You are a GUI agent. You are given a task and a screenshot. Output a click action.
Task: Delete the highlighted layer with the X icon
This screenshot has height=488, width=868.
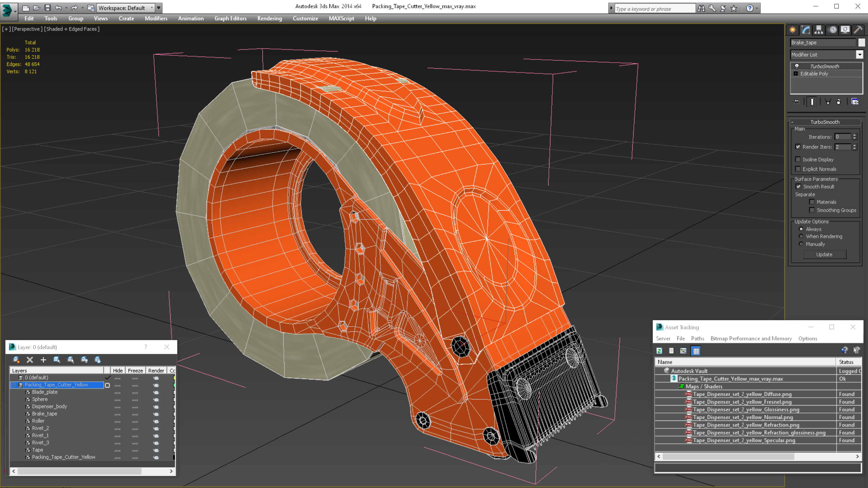(x=30, y=360)
